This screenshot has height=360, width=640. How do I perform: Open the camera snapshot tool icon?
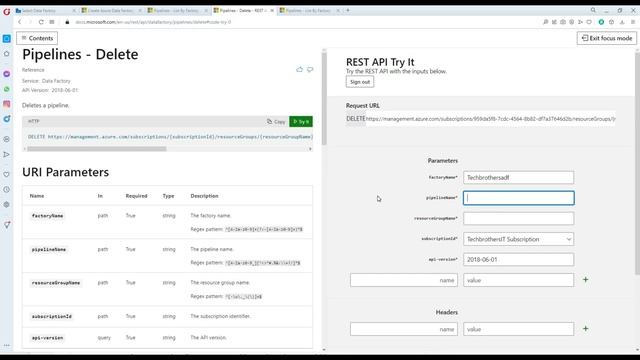click(x=563, y=22)
